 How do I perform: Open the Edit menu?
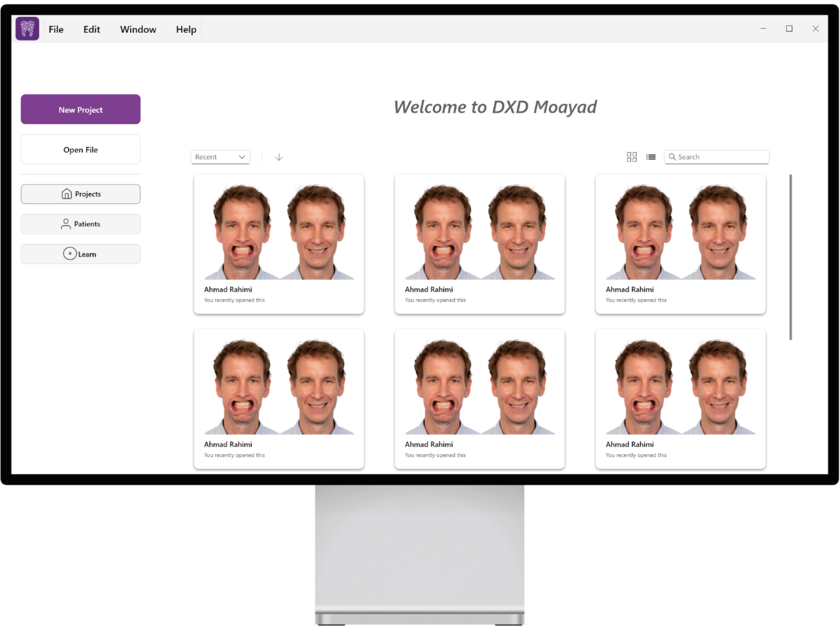[91, 29]
